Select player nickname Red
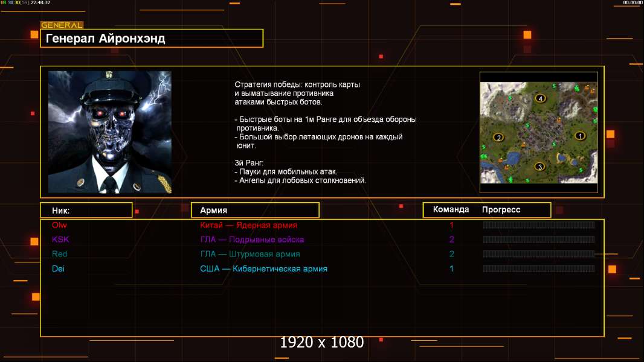Viewport: 644px width, 362px height. 60,254
